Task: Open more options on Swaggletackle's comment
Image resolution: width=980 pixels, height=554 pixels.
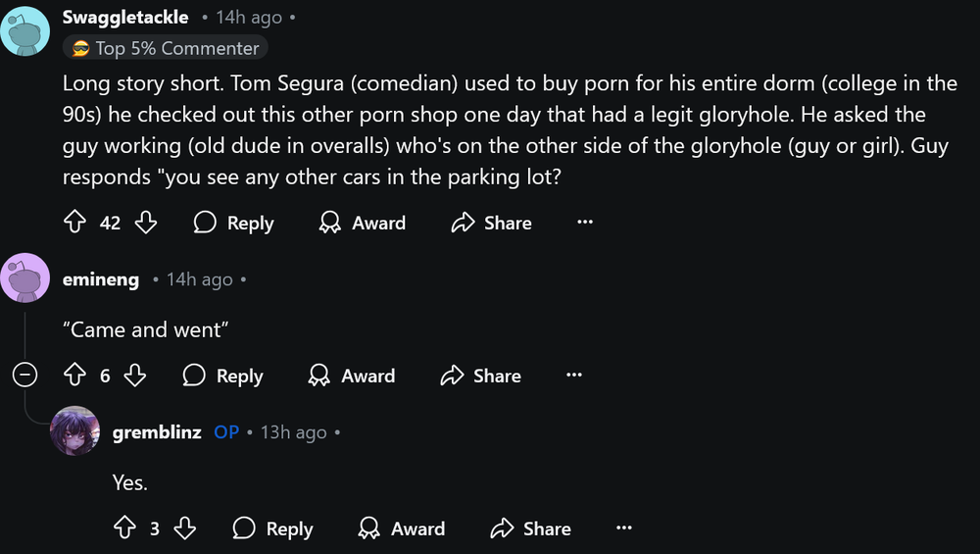Action: (x=585, y=223)
